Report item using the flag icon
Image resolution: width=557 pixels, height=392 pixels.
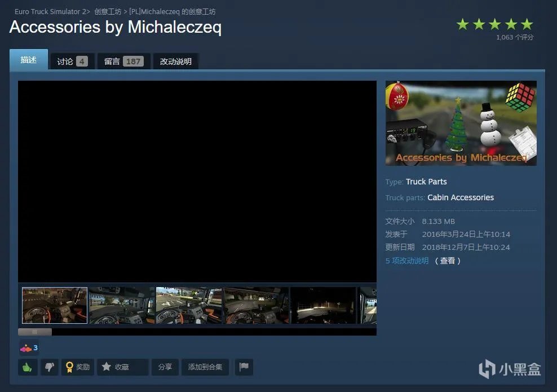(244, 367)
